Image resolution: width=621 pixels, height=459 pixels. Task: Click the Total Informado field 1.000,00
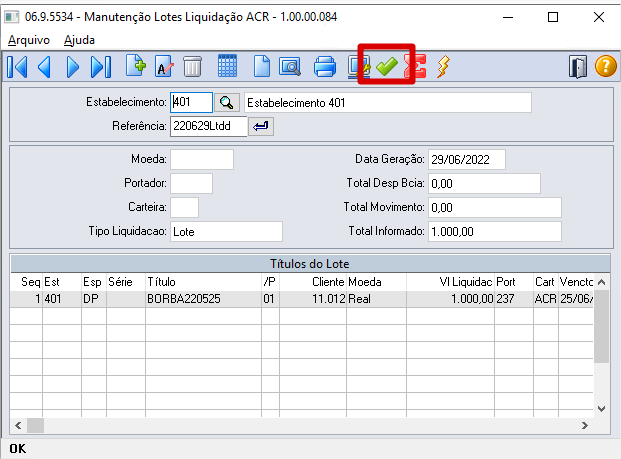coord(495,231)
